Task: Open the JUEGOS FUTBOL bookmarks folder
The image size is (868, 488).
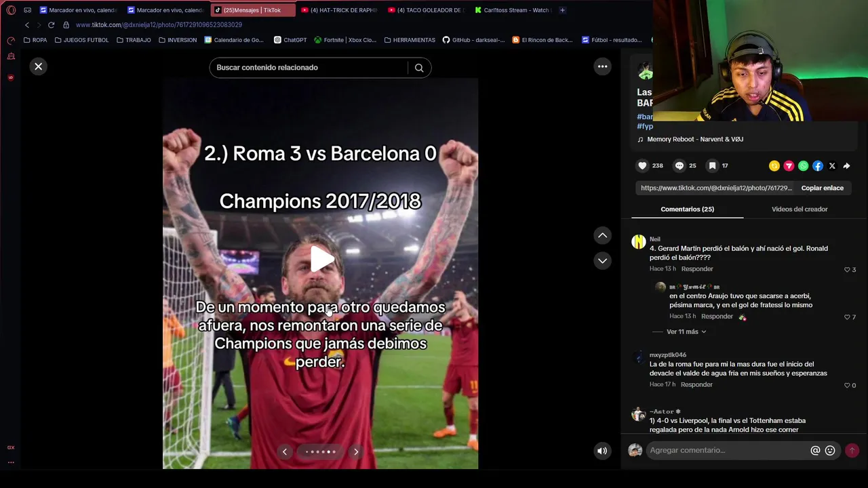Action: (81, 40)
